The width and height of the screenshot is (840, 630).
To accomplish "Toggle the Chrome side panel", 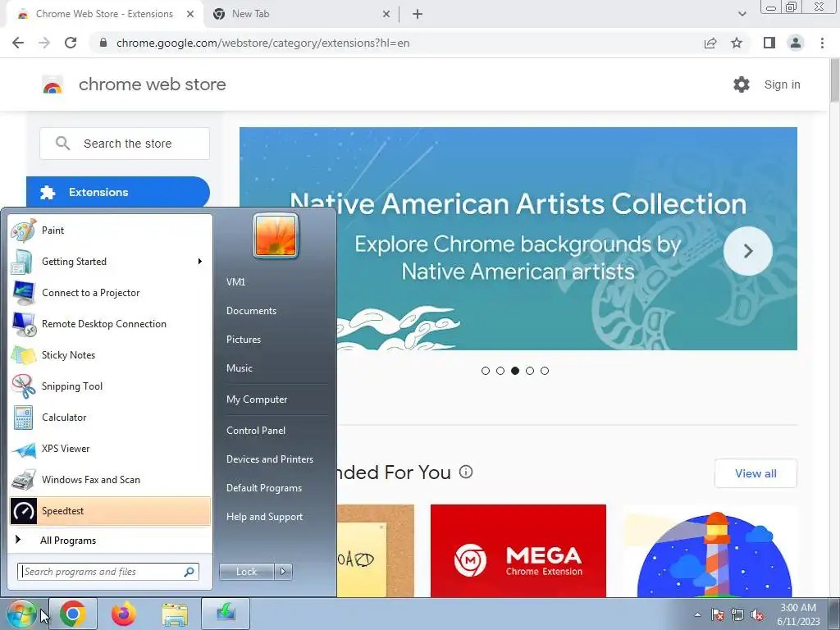I will [769, 43].
